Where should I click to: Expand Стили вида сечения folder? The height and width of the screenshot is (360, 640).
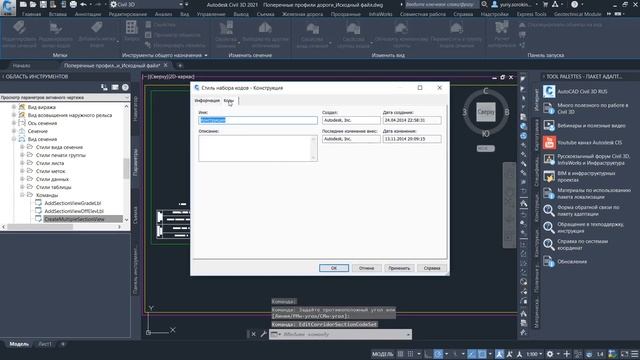[x=22, y=147]
